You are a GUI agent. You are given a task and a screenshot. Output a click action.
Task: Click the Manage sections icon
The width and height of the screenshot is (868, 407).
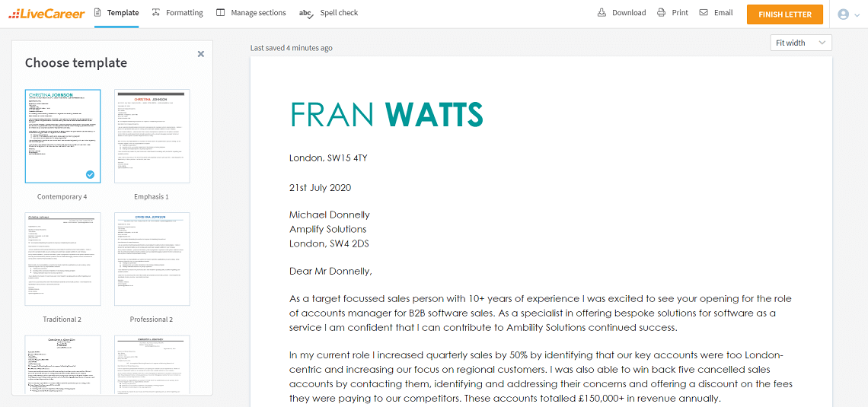pos(221,13)
